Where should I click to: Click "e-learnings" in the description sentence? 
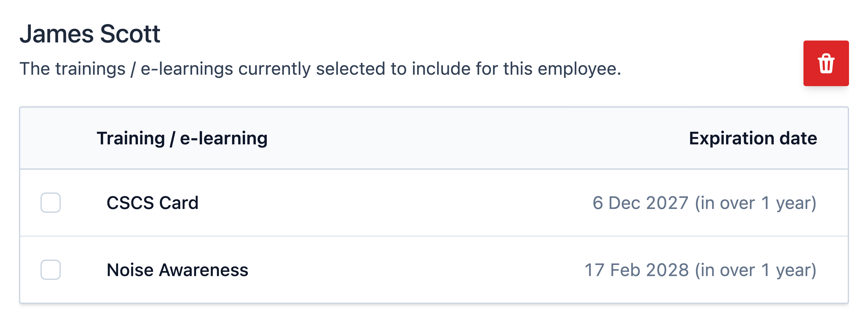[x=187, y=69]
